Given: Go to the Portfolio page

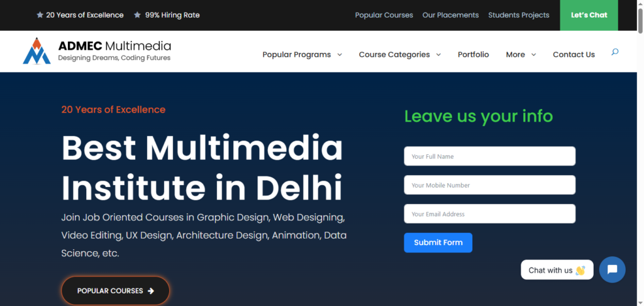Looking at the screenshot, I should click(473, 55).
